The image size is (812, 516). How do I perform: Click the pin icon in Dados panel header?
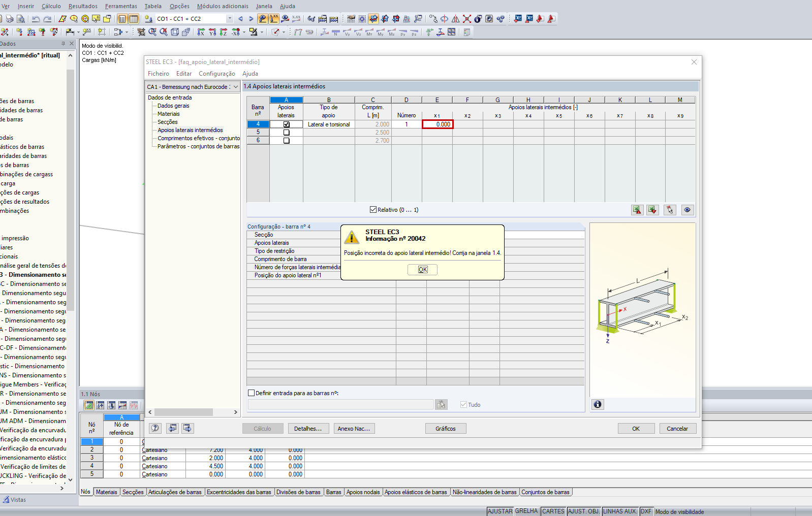pos(63,44)
